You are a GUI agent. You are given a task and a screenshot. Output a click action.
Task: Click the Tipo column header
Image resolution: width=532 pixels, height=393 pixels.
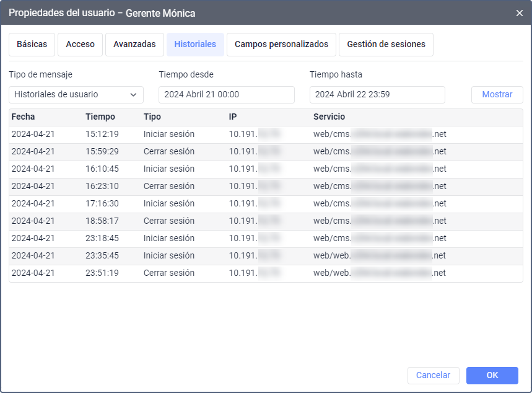coord(152,117)
